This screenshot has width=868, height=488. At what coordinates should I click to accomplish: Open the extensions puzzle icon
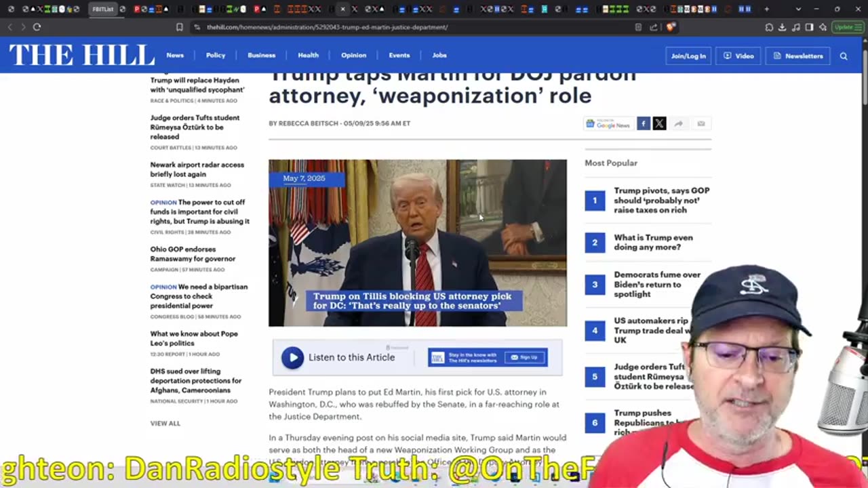[x=769, y=27]
